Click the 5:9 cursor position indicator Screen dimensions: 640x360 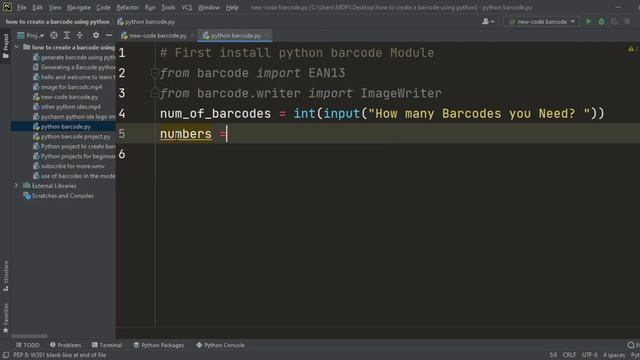[x=553, y=355]
